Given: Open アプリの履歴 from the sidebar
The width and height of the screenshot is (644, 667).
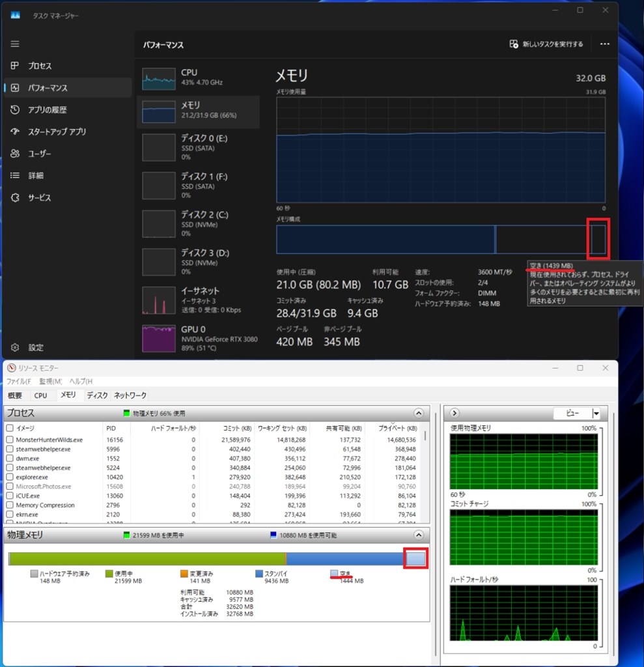Looking at the screenshot, I should click(46, 110).
